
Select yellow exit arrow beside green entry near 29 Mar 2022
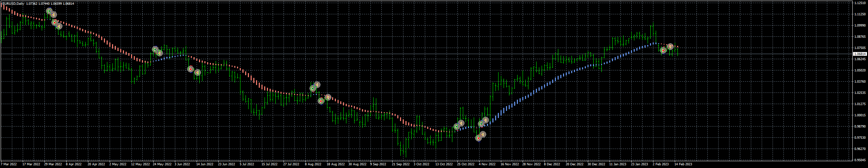[x=53, y=15]
